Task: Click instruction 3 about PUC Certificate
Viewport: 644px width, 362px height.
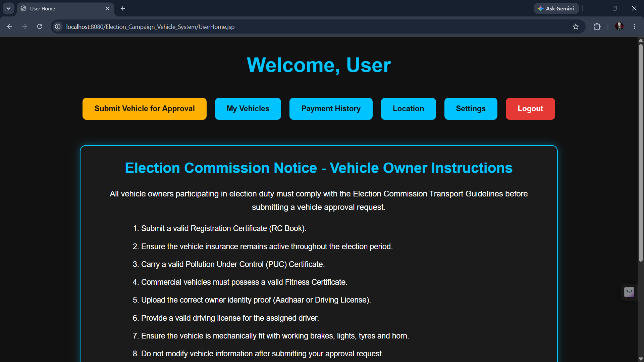Action: coord(229,264)
